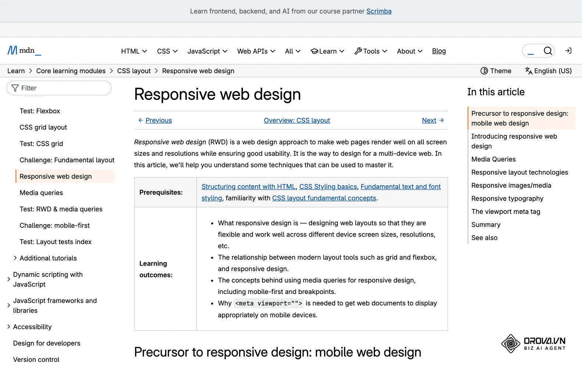Viewport: 588px width, 368px height.
Task: Open the JavaScript dropdown menu
Action: tap(207, 51)
